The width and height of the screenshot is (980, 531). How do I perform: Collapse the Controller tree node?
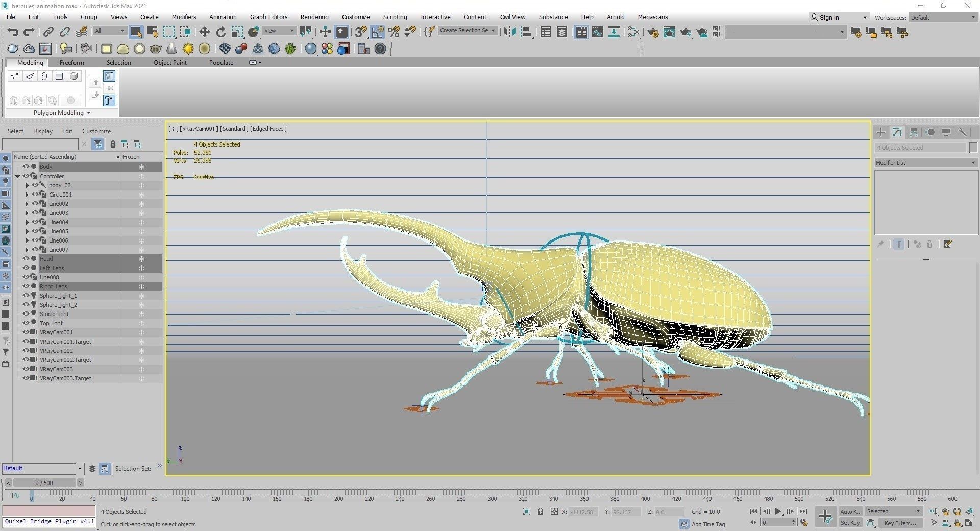(18, 176)
